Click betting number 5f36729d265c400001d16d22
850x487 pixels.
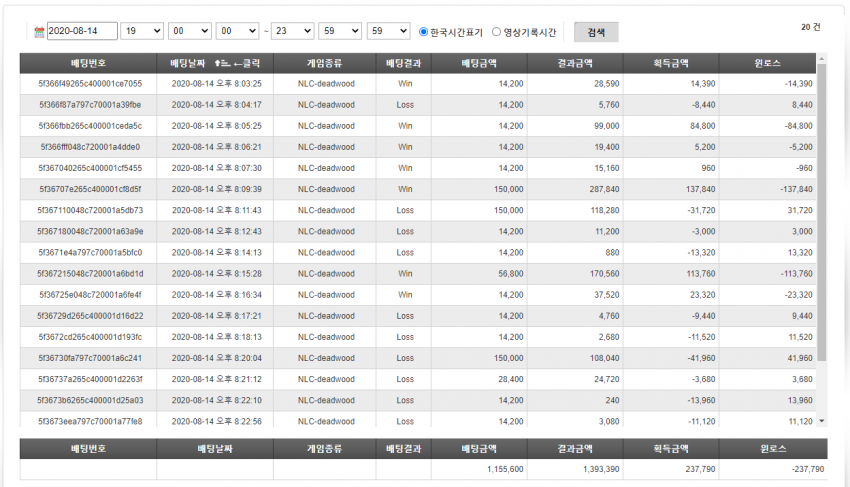click(x=90, y=316)
